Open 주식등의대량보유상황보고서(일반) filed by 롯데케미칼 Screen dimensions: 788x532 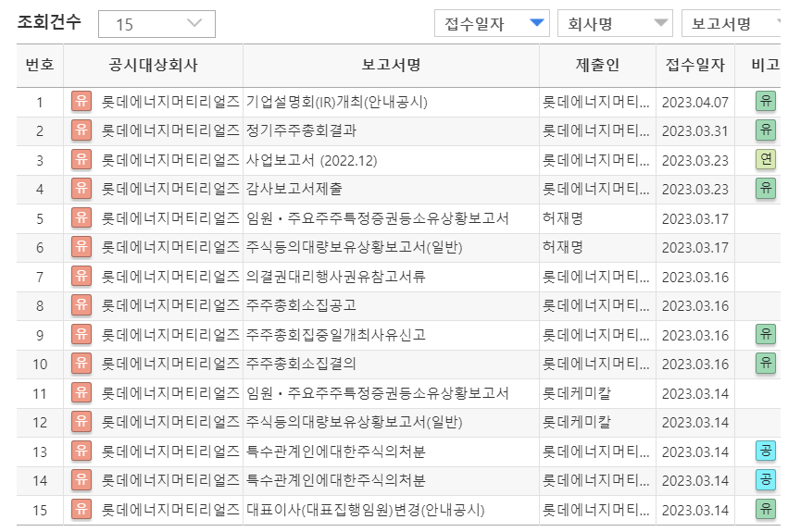[x=355, y=422]
